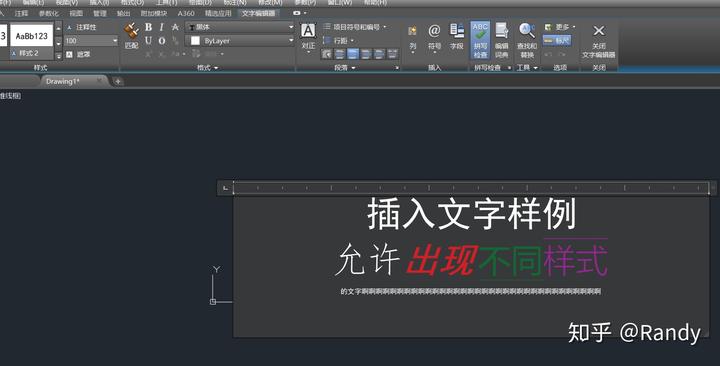Click the Redo arrow in 选项 panel

(562, 54)
